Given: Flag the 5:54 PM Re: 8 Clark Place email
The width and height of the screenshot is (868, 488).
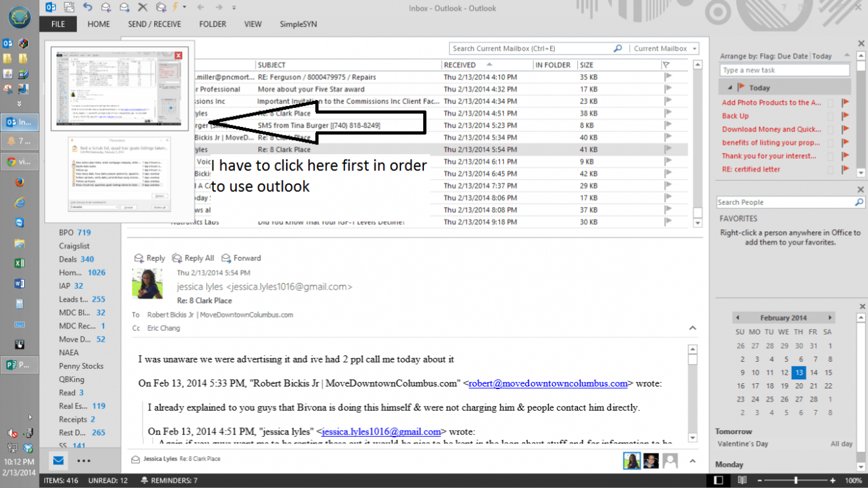Looking at the screenshot, I should pos(668,150).
